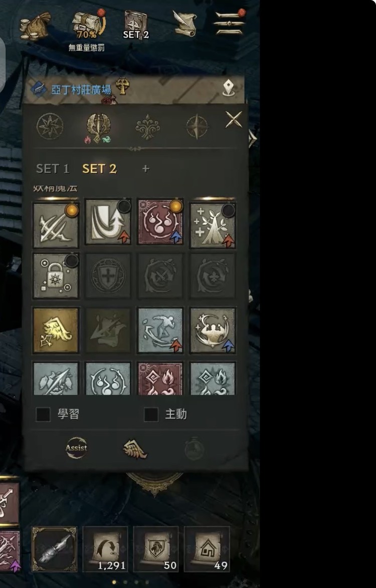Open the inventory weight 70% icon
376x588 pixels.
pyautogui.click(x=88, y=25)
